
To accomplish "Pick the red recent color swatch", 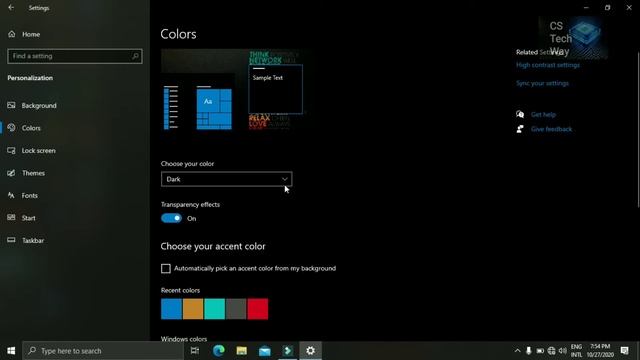I will (x=258, y=309).
